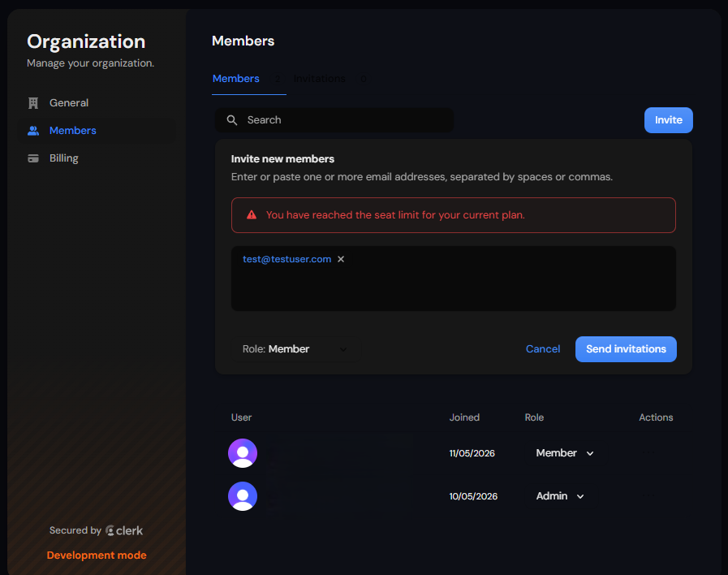Screen dimensions: 728x575
Task: Open the Role: Member dropdown
Action: click(295, 349)
